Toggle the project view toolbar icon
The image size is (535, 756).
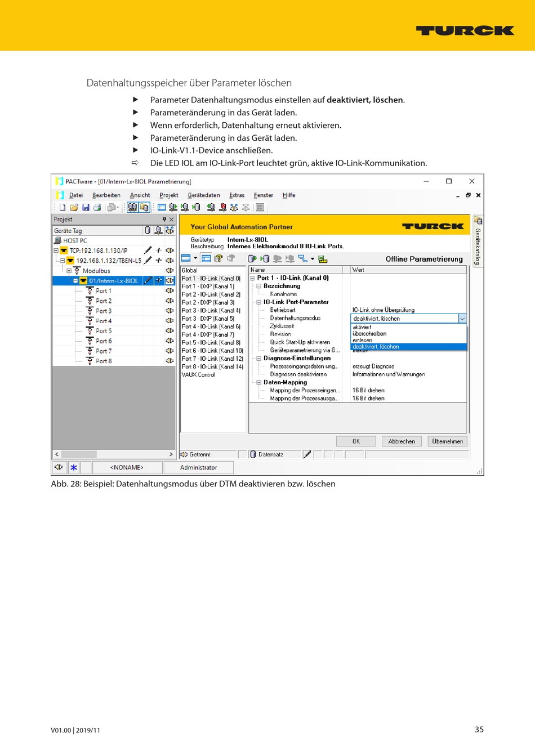(x=132, y=207)
